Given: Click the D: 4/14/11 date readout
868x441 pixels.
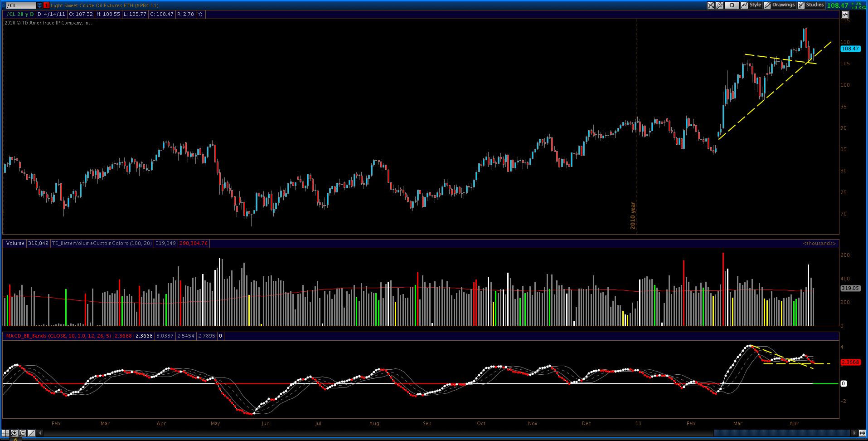Looking at the screenshot, I should pos(52,14).
